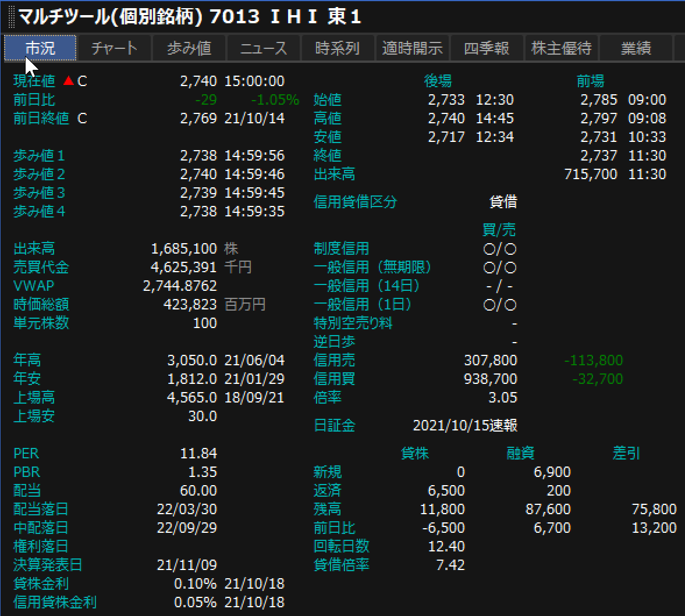Click the grip handle left of the title

[x=11, y=17]
